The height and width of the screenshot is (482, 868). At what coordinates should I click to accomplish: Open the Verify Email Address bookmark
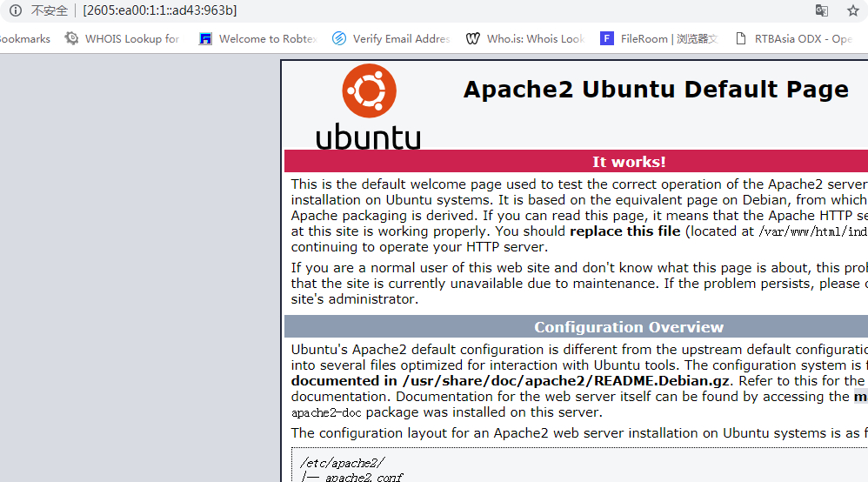(391, 39)
